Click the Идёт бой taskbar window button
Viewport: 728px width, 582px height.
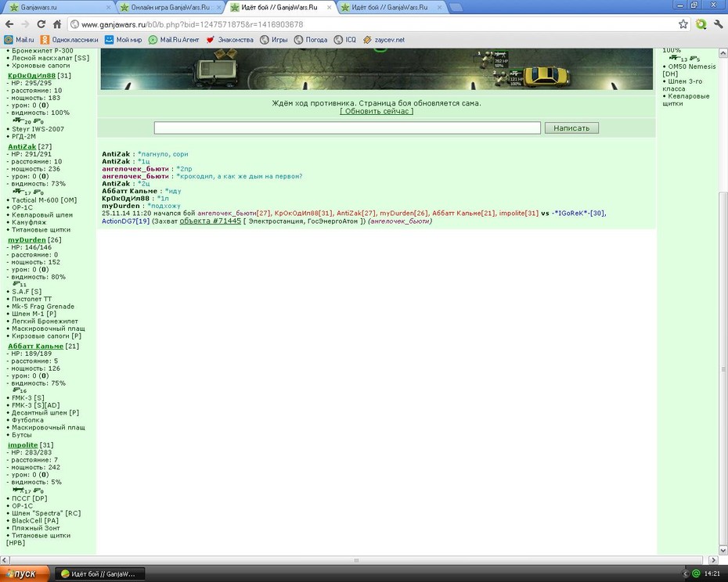click(100, 574)
